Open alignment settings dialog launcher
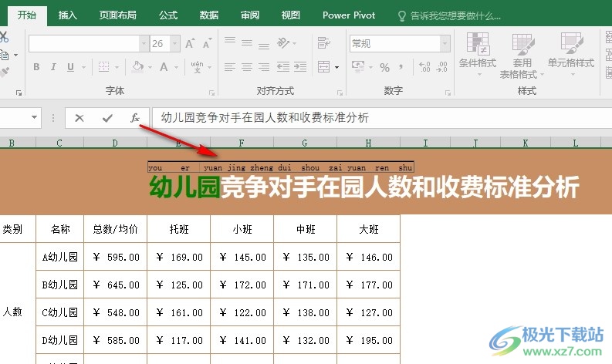The image size is (612, 364). click(x=340, y=93)
